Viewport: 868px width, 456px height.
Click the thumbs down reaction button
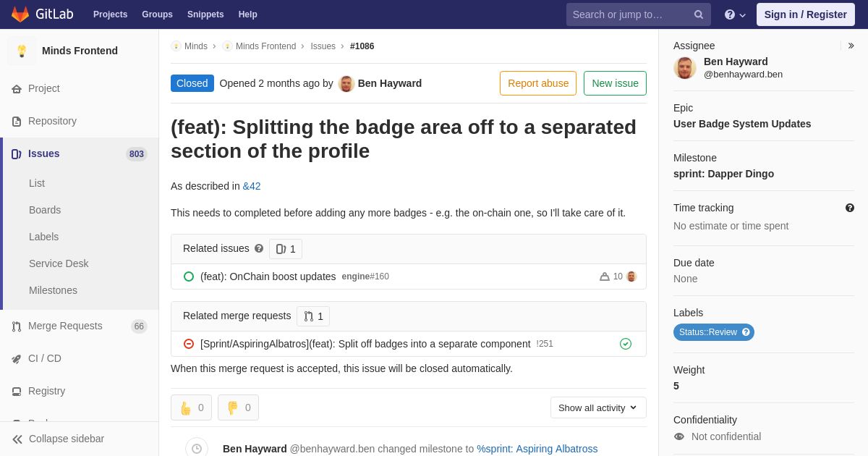point(238,408)
